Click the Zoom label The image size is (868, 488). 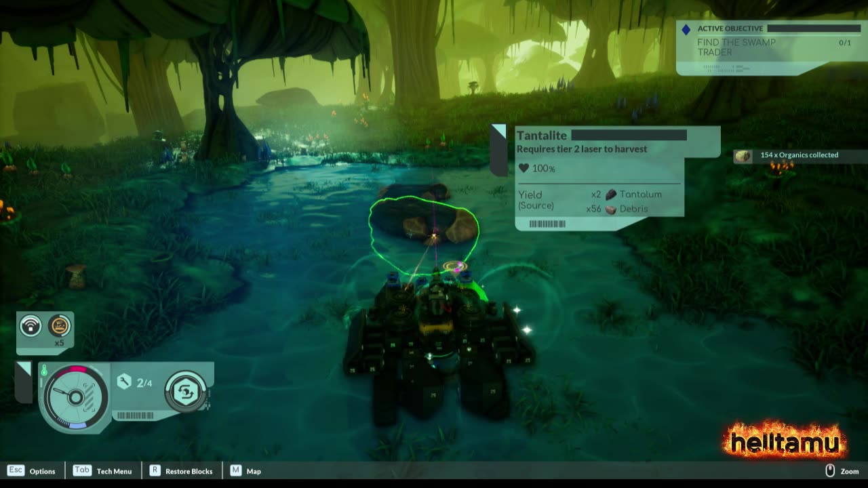tap(850, 471)
